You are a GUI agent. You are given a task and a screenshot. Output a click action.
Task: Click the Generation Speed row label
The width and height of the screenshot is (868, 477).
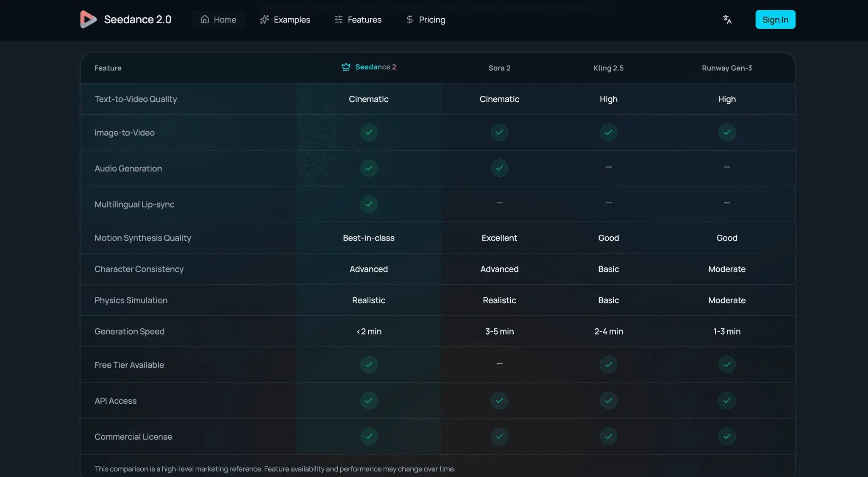[129, 332]
